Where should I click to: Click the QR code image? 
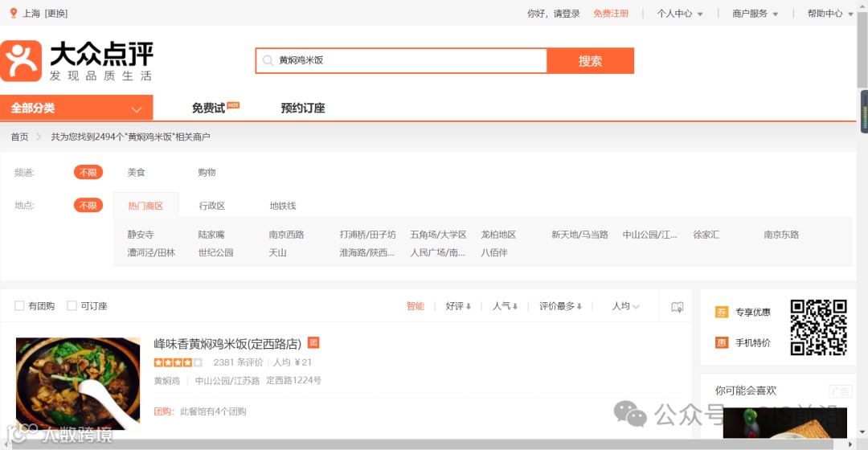tap(818, 327)
